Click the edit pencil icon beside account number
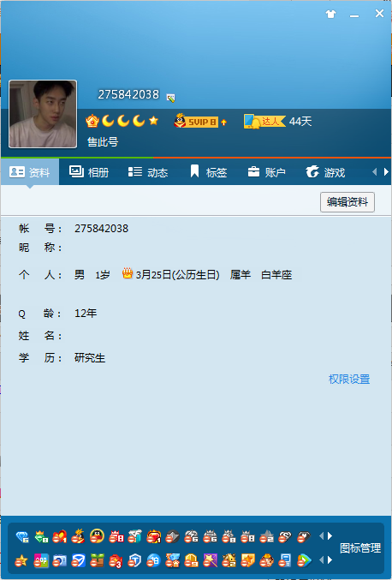Image resolution: width=392 pixels, height=580 pixels. point(170,98)
